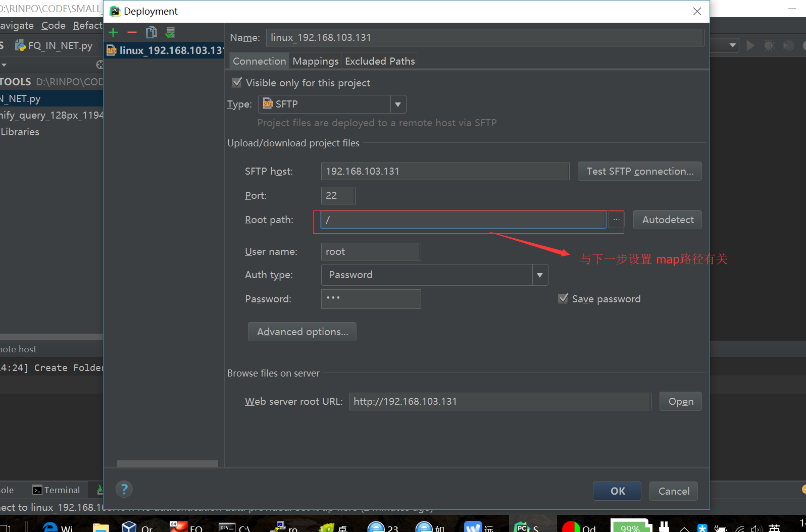The image size is (806, 532).
Task: Click the use as default server icon
Action: pyautogui.click(x=170, y=33)
